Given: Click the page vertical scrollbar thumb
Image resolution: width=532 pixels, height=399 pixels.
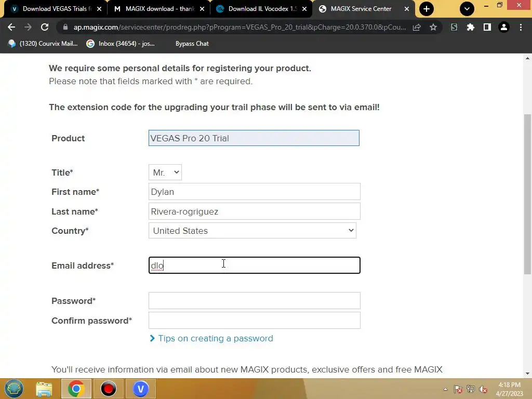Looking at the screenshot, I should (x=527, y=194).
